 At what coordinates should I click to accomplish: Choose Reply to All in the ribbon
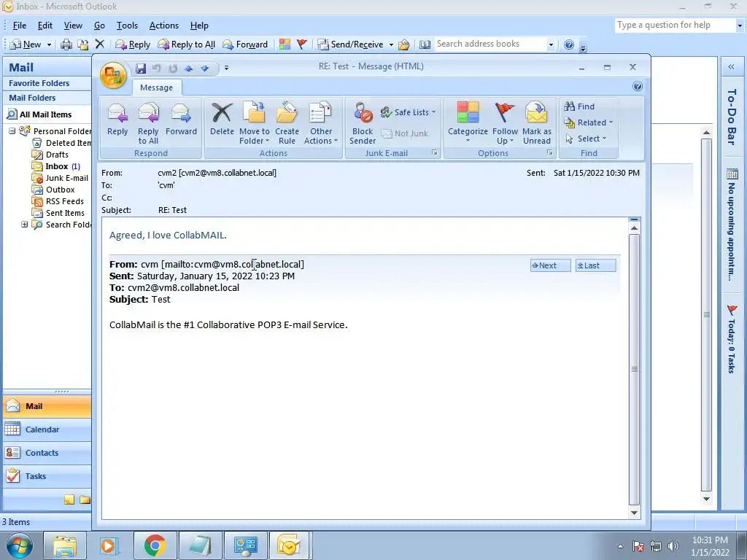coord(148,122)
